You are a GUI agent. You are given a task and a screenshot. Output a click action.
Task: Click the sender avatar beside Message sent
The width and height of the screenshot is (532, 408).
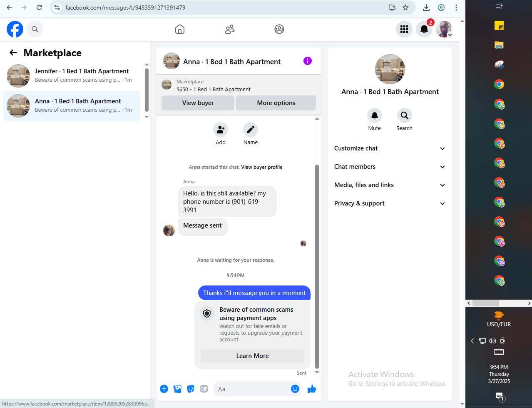(x=169, y=230)
